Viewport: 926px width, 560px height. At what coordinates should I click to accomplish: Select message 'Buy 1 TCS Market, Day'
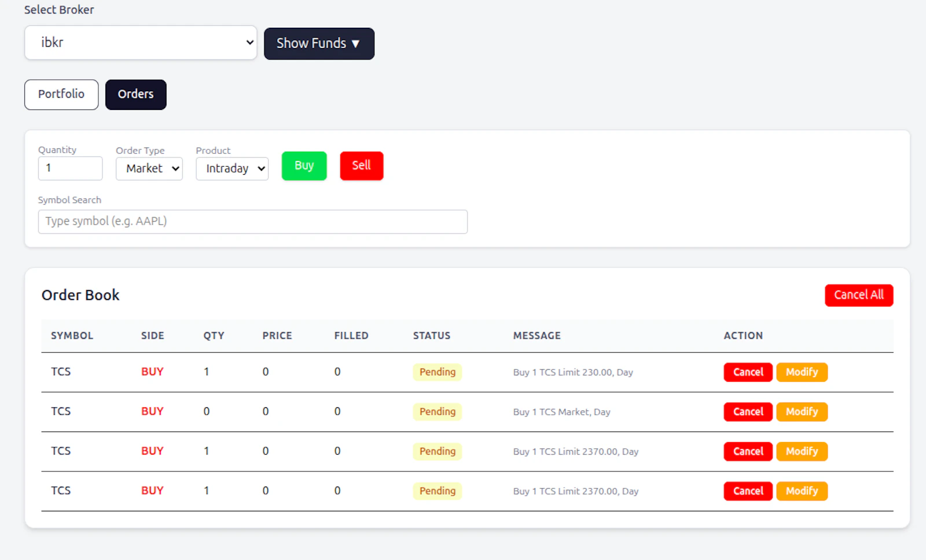point(561,412)
